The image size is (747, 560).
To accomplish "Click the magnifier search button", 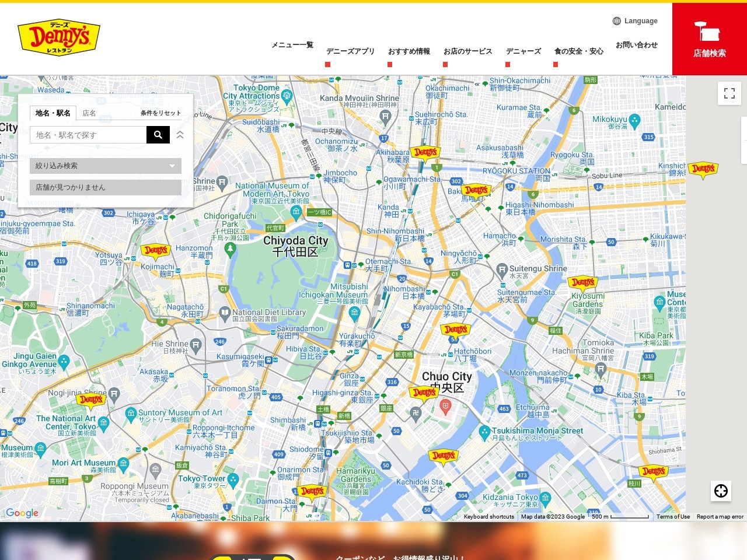I will [x=158, y=135].
